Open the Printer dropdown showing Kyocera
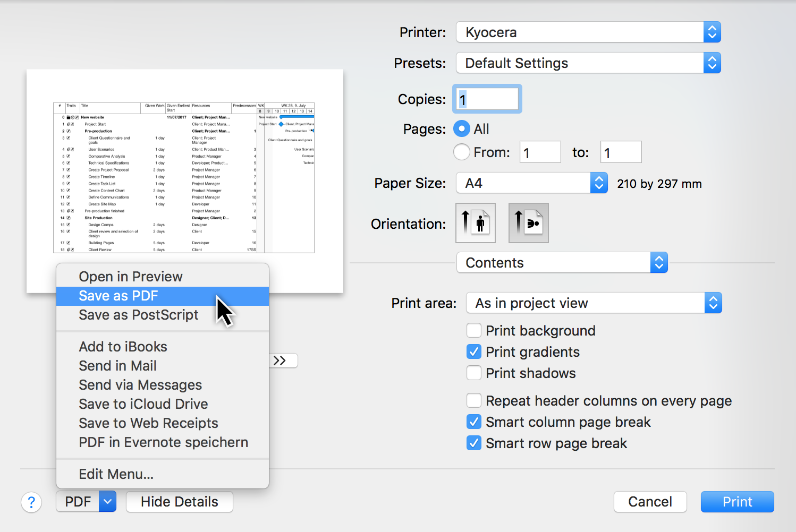Viewport: 796px width, 532px height. point(588,32)
